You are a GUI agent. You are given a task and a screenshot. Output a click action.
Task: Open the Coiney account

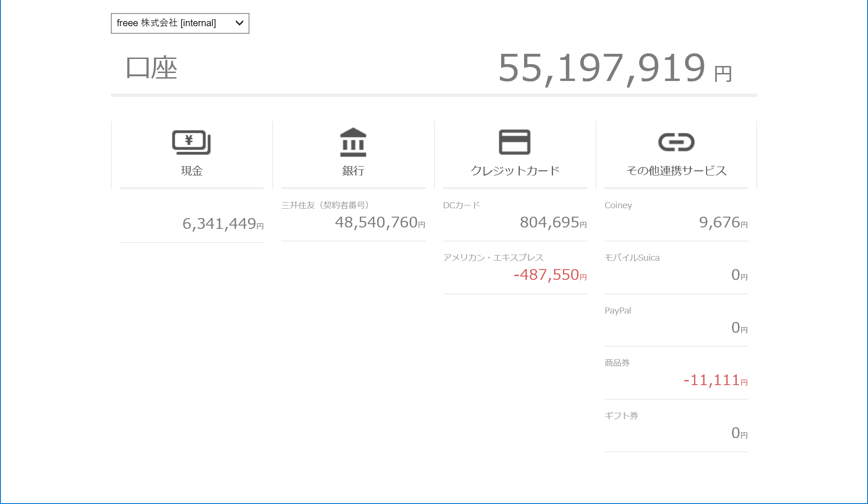coord(618,205)
